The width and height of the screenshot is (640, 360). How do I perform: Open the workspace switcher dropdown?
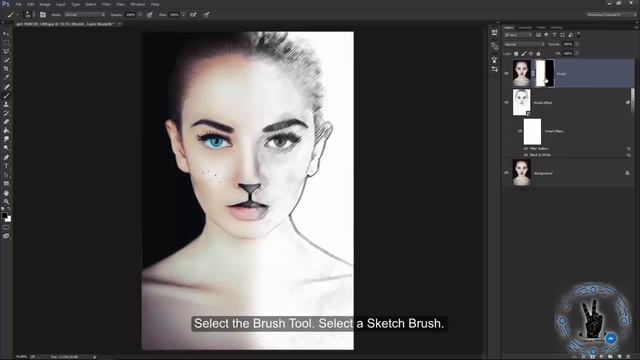pos(611,14)
